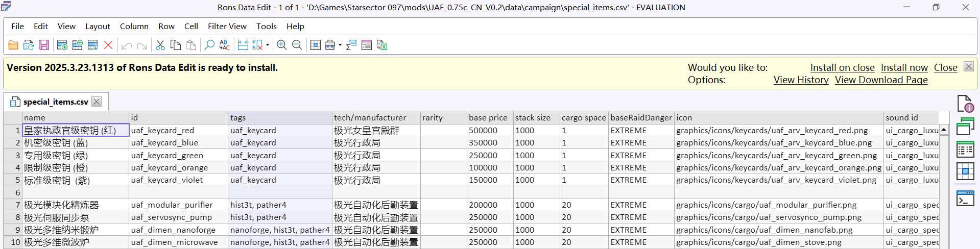The width and height of the screenshot is (980, 249).
Task: Expand the toolbox icon dropdown arrow
Action: (340, 45)
